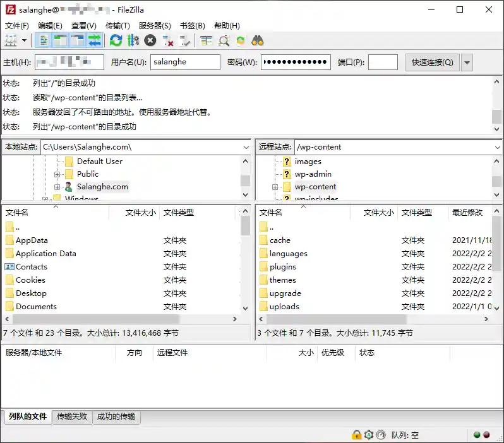Sort remote list by 文件类型 column

(423, 212)
